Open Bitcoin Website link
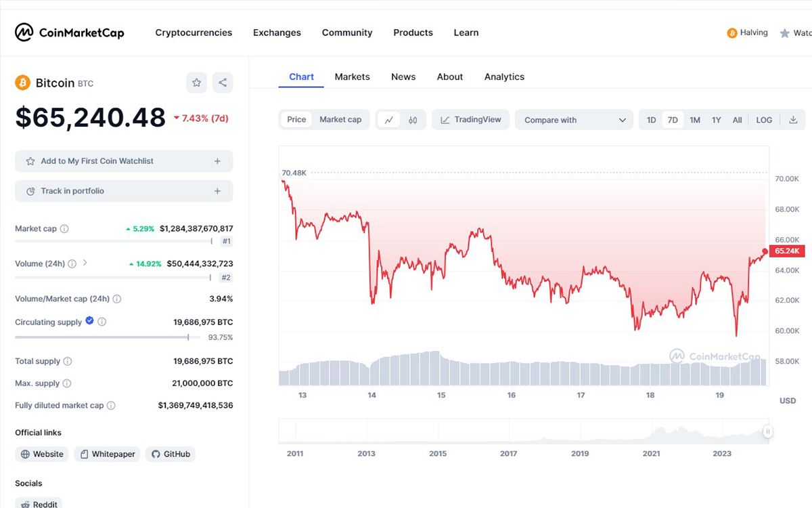This screenshot has width=812, height=508. pos(42,454)
